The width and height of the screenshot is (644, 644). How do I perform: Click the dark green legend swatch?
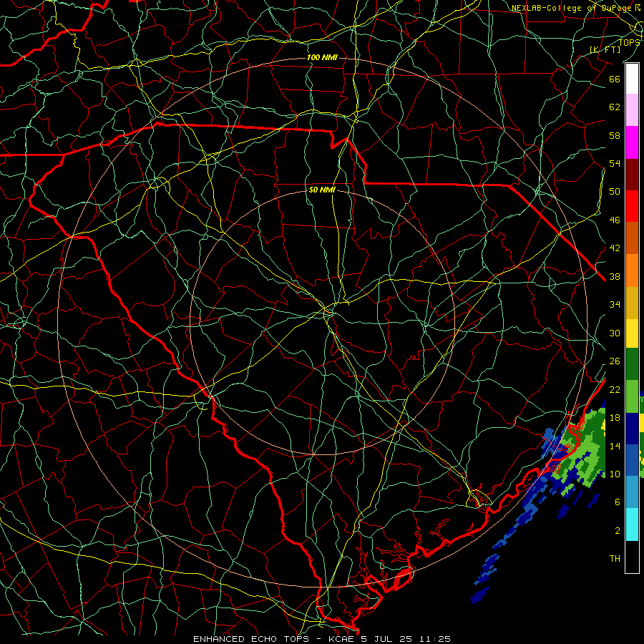click(x=632, y=364)
